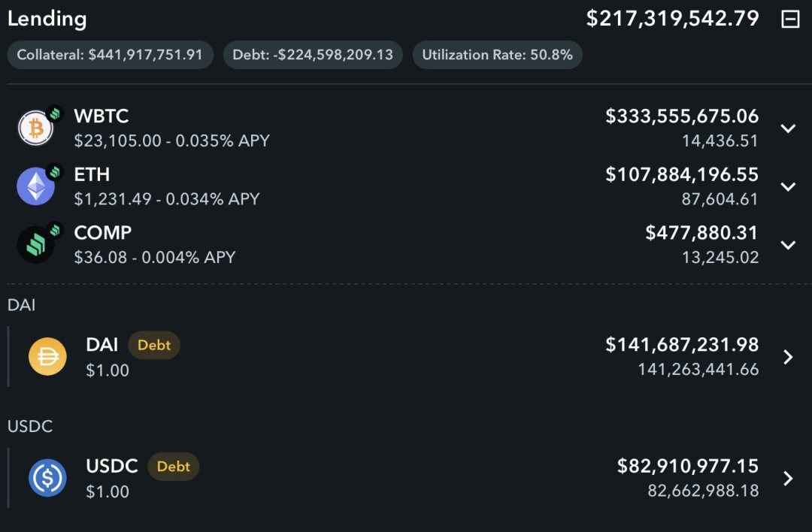This screenshot has width=812, height=532.
Task: Expand the WBTC collateral row chevron
Action: pos(788,128)
